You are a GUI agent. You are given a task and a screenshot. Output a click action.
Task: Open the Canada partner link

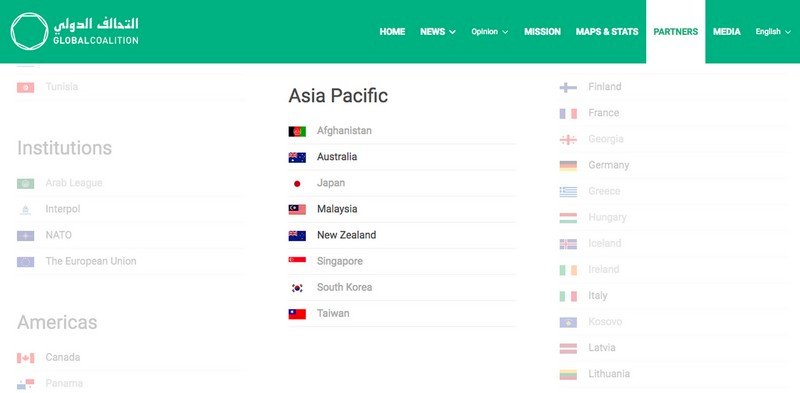coord(63,357)
